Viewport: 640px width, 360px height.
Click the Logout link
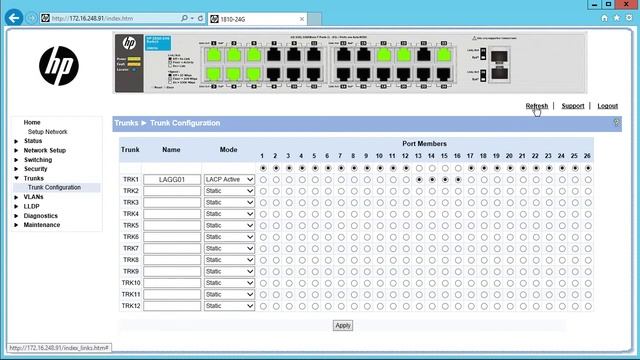click(607, 106)
